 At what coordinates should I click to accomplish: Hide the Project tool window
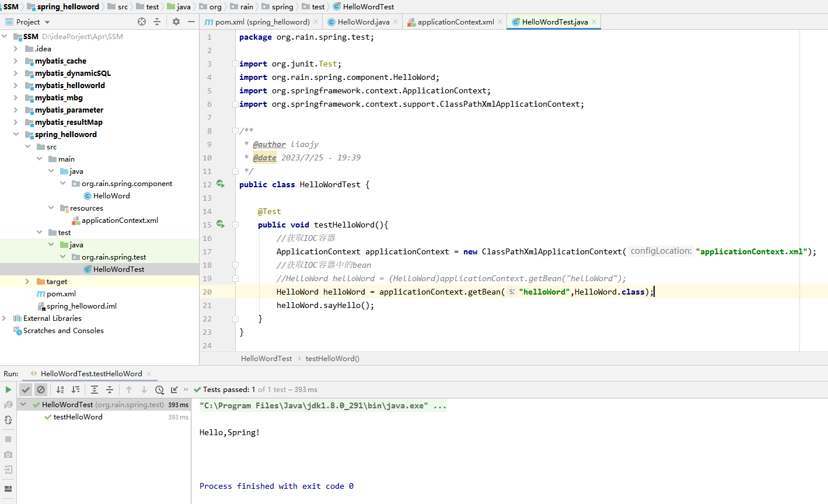(191, 22)
